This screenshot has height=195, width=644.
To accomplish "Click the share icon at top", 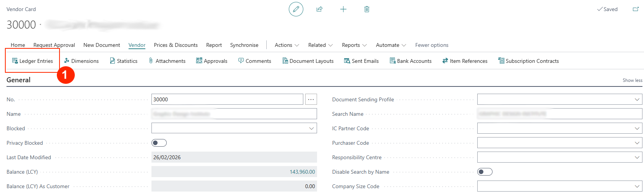I will 319,9.
